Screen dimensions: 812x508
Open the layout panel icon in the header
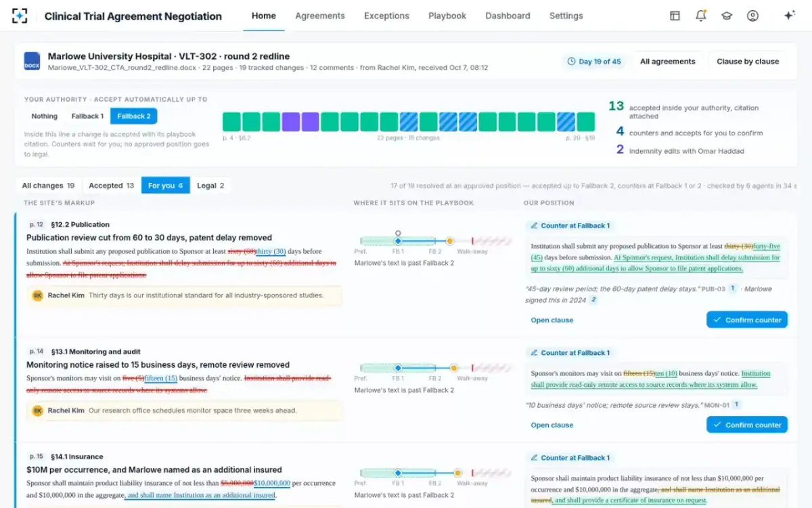[x=675, y=16]
